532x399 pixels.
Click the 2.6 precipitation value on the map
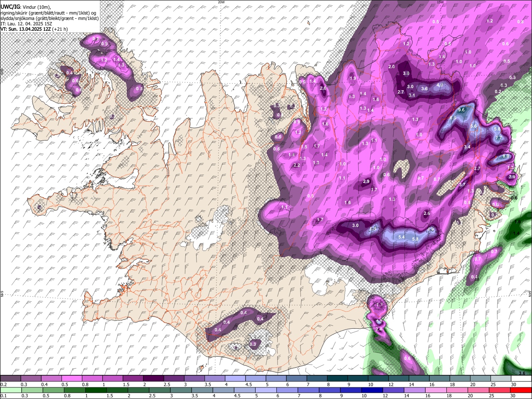click(426, 214)
